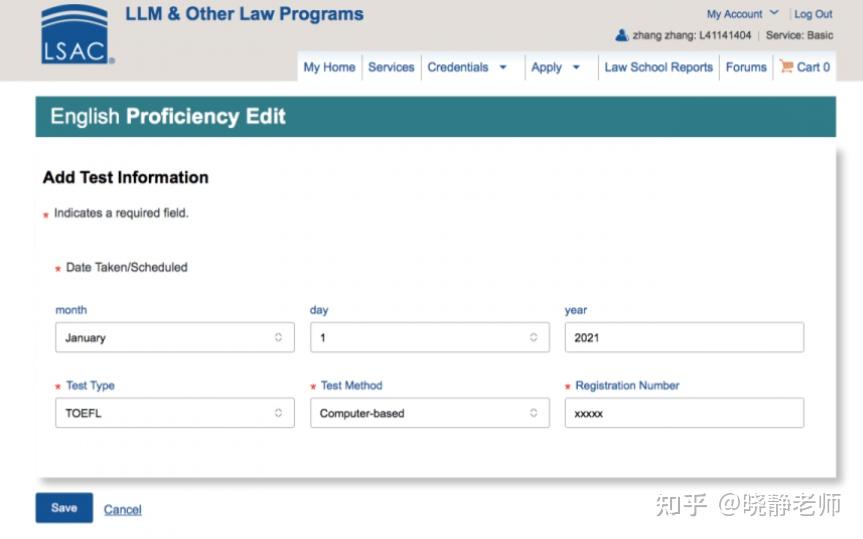
Task: Open the Test Type dropdown showing TOEFL
Action: (x=175, y=413)
